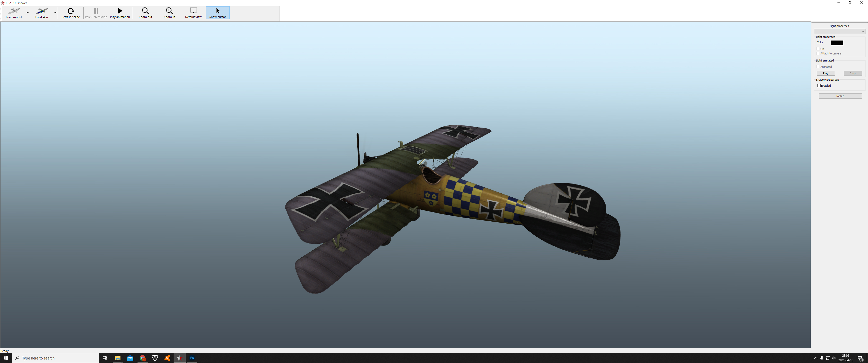Screen dimensions: 868x363
Task: Click the Load model airplane icon
Action: 13,11
